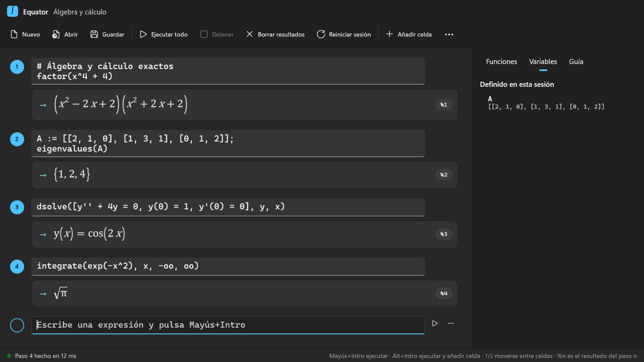Click the Detener stop button
The height and width of the screenshot is (362, 644).
pos(217,34)
